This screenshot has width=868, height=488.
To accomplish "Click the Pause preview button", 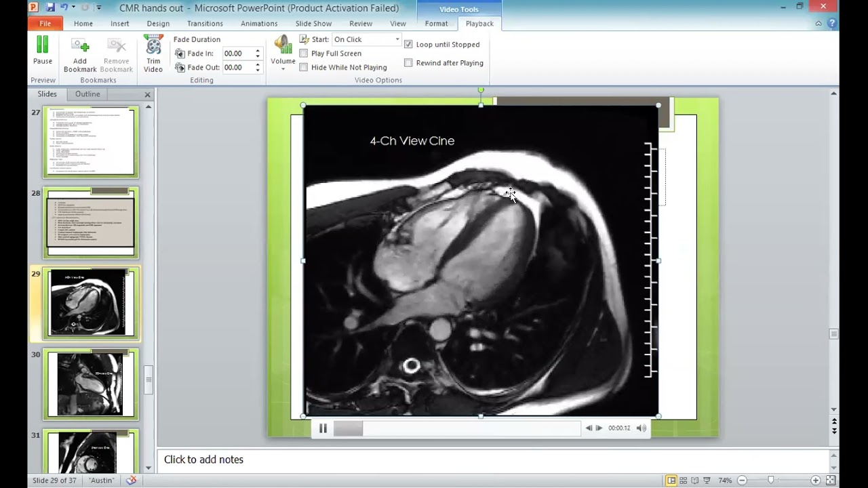I will 43,52.
